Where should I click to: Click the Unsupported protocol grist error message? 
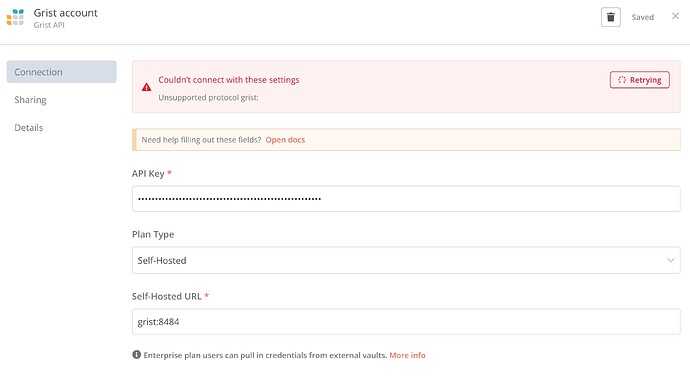(208, 97)
